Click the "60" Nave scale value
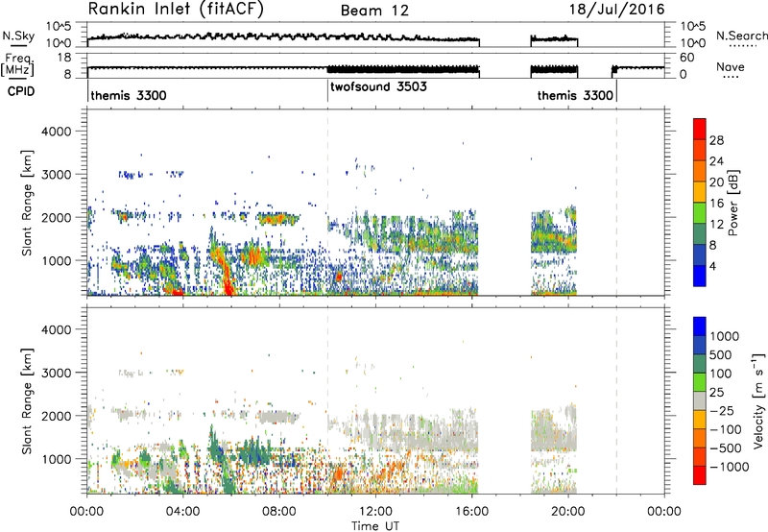Image resolution: width=768 pixels, height=532 pixels. 687,58
